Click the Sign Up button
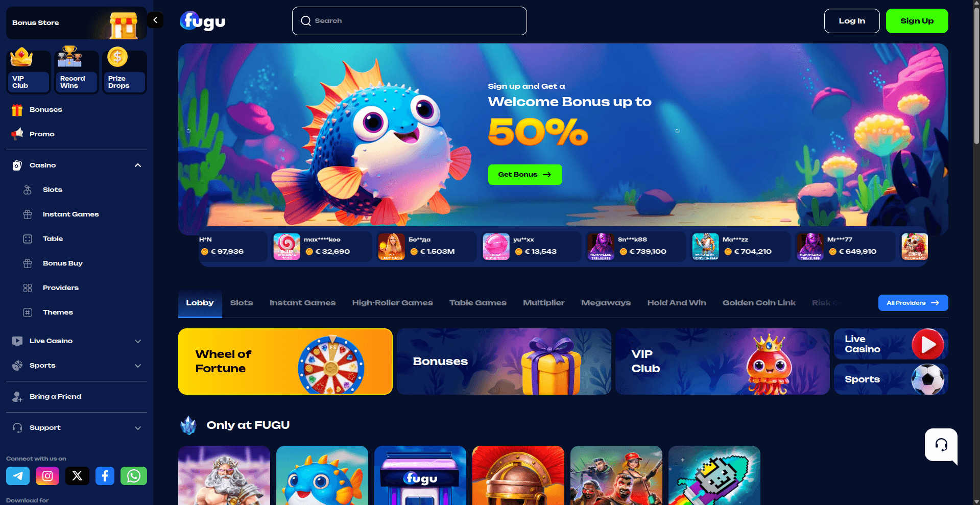Viewport: 980px width, 505px height. [x=917, y=21]
